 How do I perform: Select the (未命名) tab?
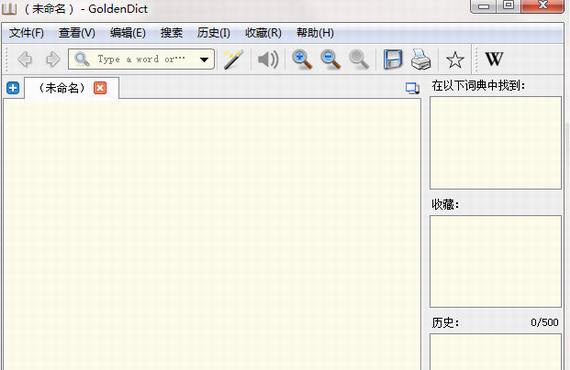(x=72, y=88)
